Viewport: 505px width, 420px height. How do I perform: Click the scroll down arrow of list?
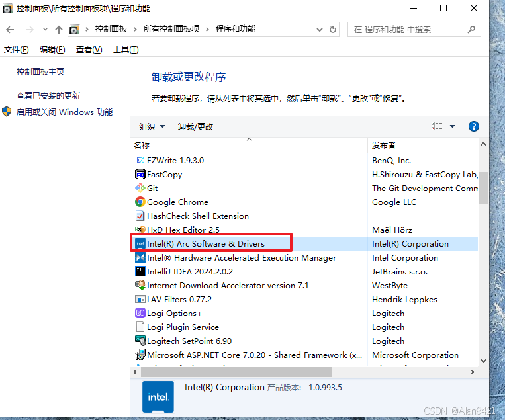(483, 360)
